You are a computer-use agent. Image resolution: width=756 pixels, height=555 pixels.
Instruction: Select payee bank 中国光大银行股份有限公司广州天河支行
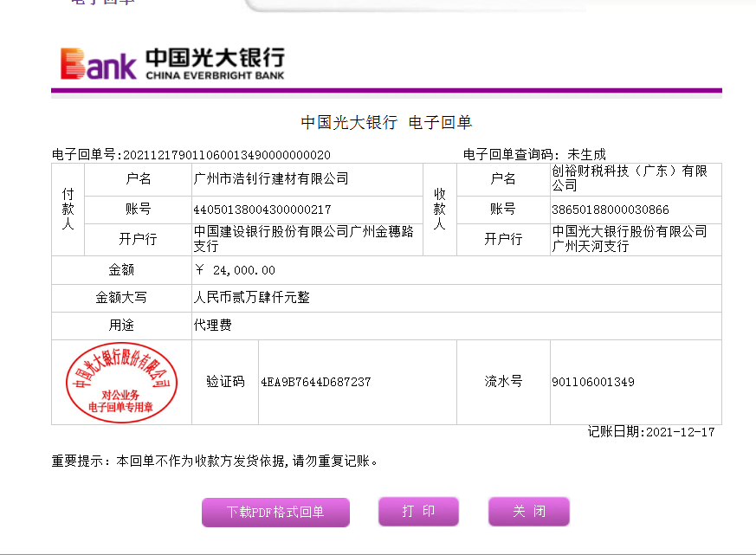click(x=630, y=239)
